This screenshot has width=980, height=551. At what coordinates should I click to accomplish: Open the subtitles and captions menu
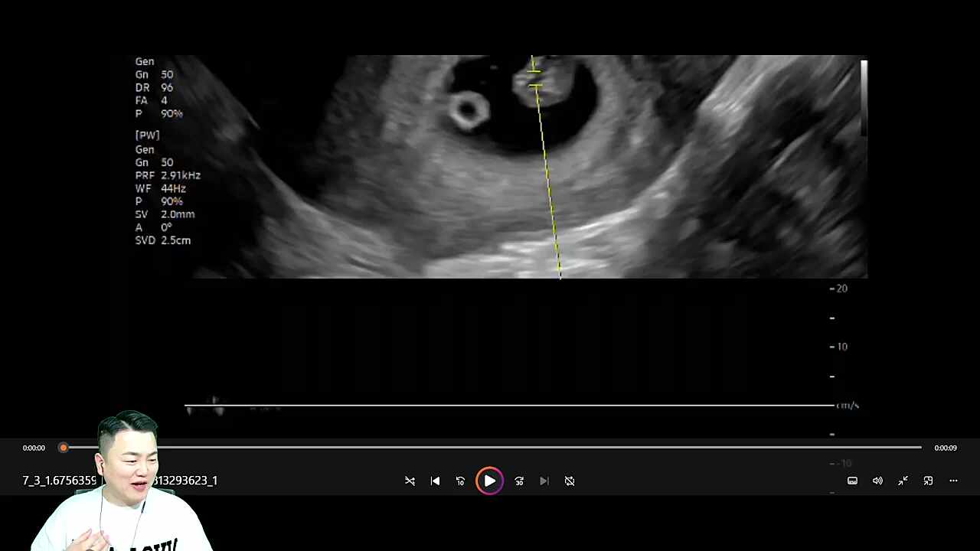(x=852, y=481)
